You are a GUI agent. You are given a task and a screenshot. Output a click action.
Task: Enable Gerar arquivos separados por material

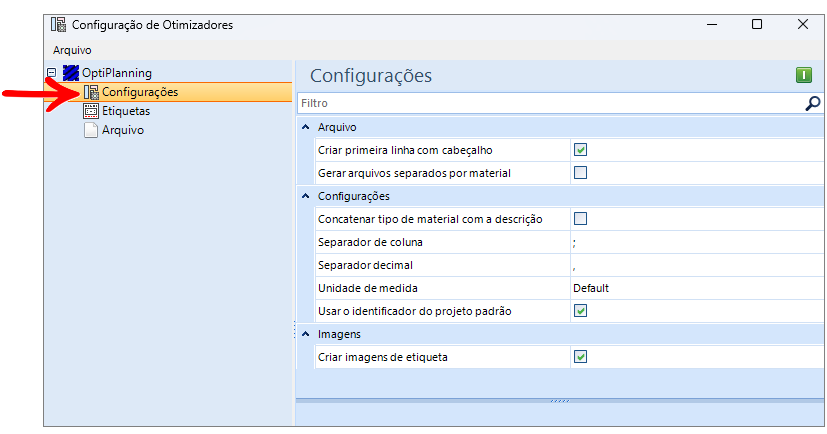tap(580, 173)
